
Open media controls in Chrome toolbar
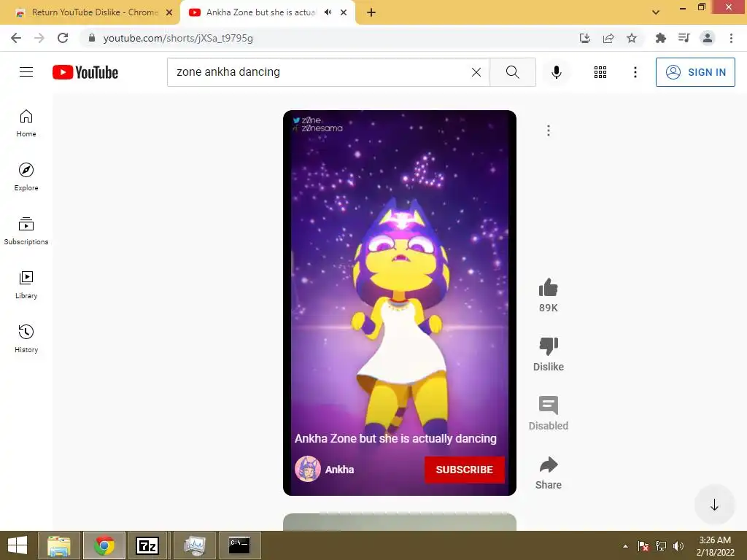(x=684, y=38)
